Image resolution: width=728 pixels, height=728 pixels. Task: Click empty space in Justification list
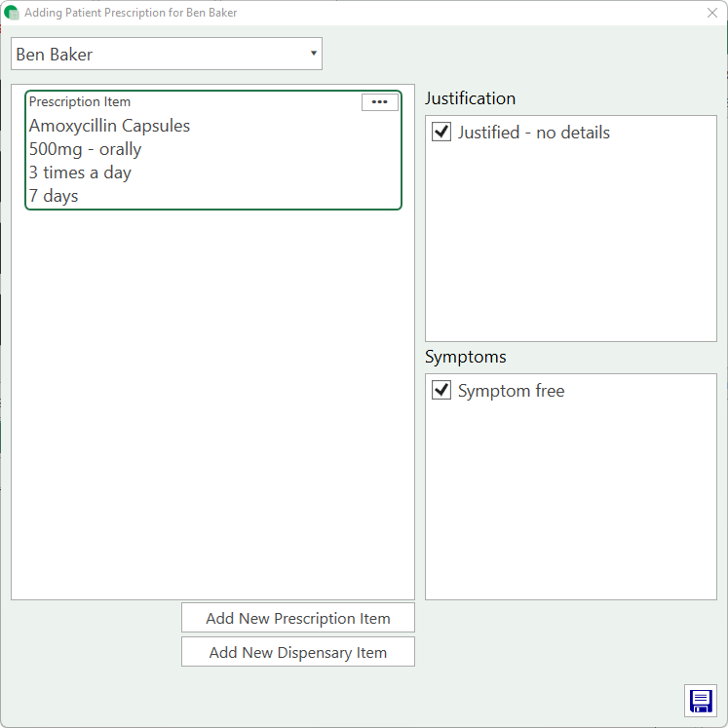click(x=570, y=253)
